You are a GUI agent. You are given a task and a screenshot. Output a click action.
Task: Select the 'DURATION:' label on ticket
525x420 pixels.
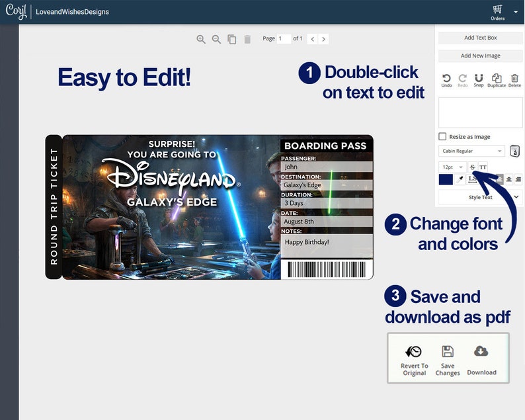click(297, 194)
